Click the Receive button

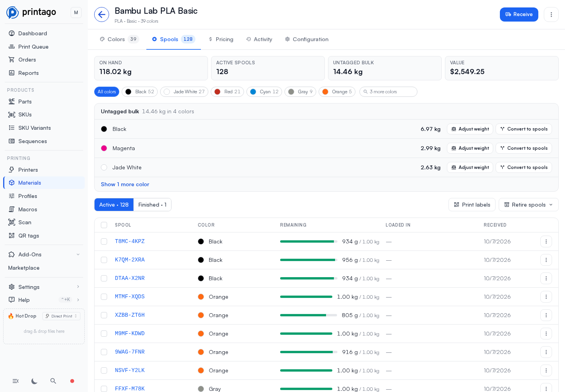point(519,15)
